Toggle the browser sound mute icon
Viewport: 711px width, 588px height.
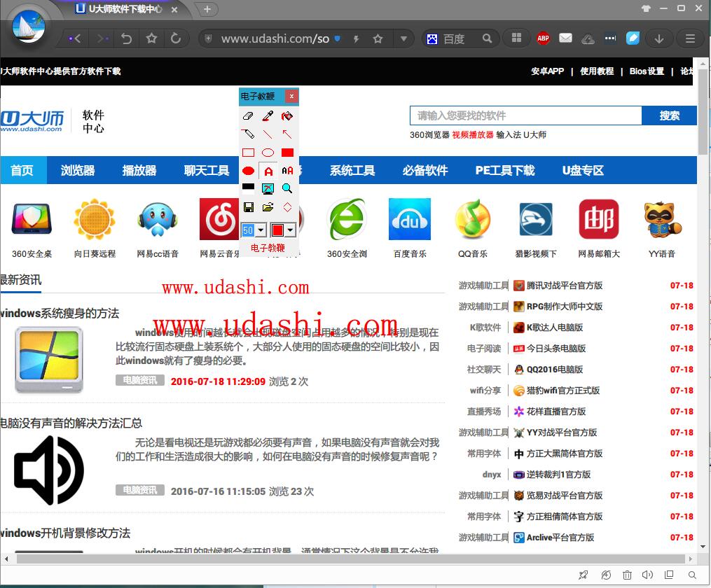click(648, 575)
